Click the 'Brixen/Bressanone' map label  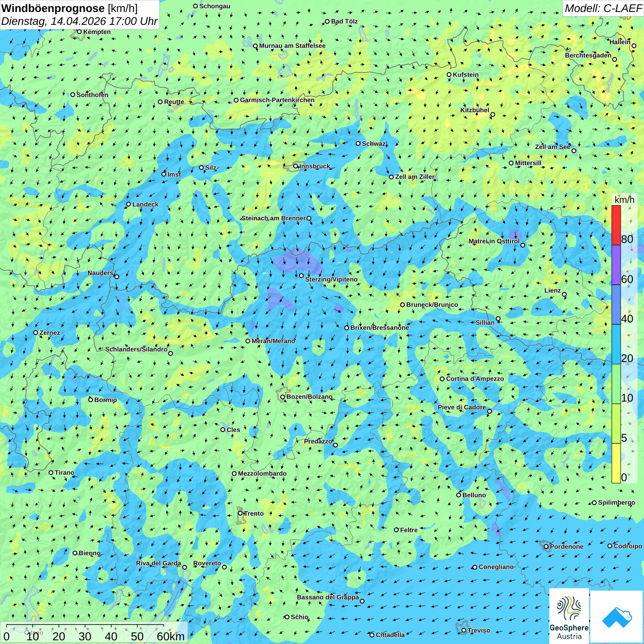[379, 328]
